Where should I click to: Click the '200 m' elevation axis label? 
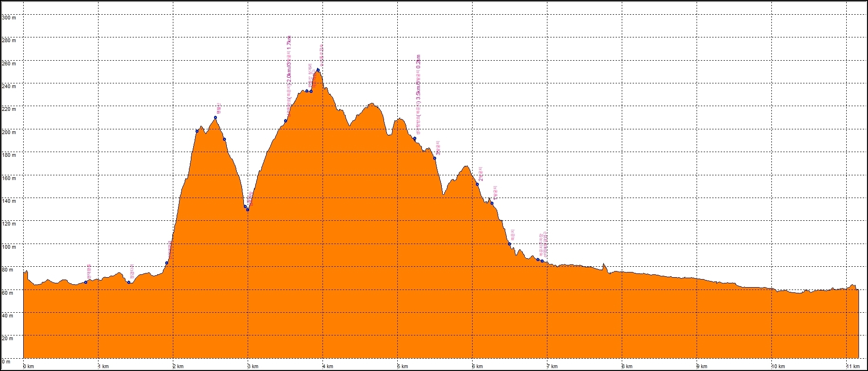tap(9, 132)
